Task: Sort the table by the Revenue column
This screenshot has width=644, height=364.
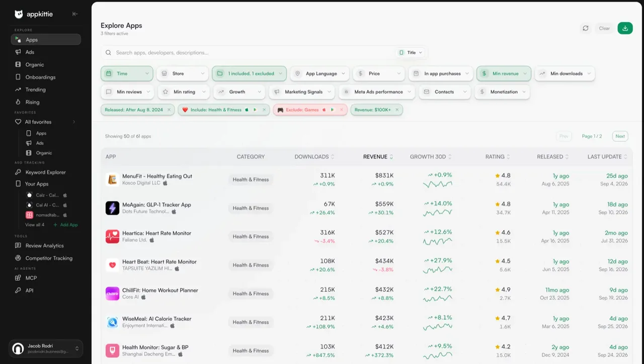Action: (378, 157)
